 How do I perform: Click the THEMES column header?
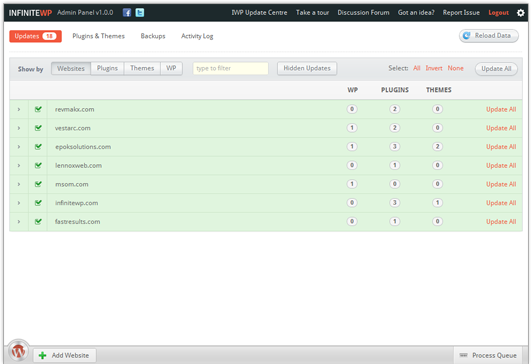tap(439, 90)
